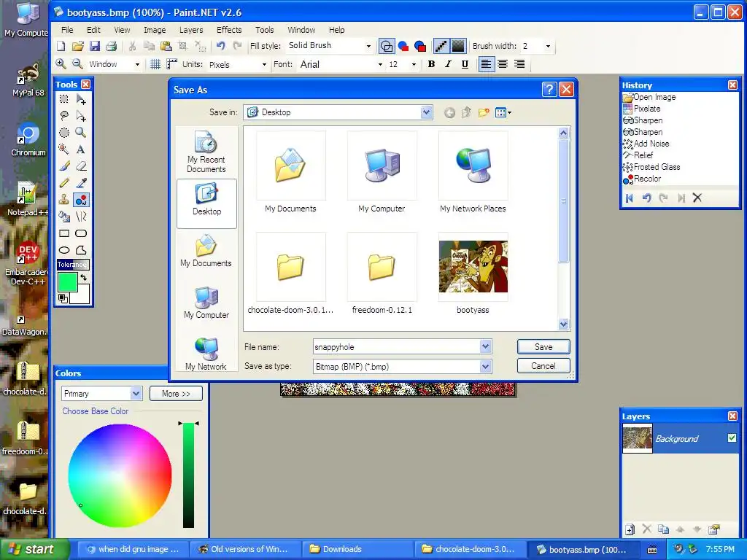The image size is (747, 560).
Task: Click the Move Selected Pixels tool
Action: click(x=81, y=99)
